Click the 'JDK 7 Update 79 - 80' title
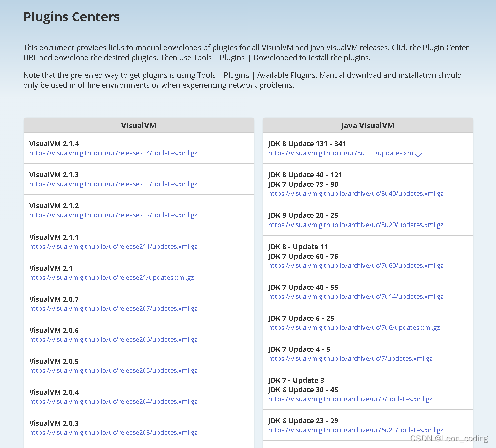The image size is (496, 448). click(303, 184)
